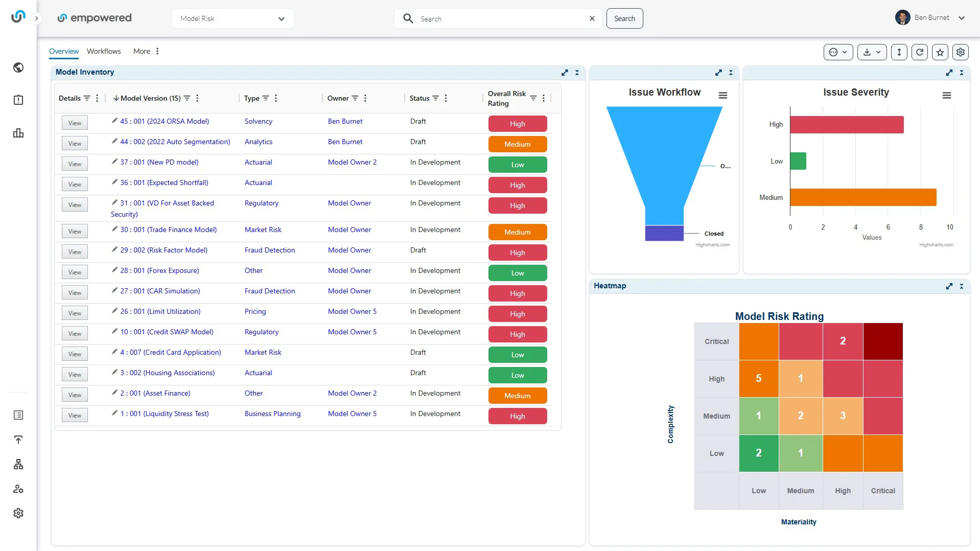Click View for 2024 ORSA Model row
Screen dimensions: 980x551
click(x=75, y=123)
